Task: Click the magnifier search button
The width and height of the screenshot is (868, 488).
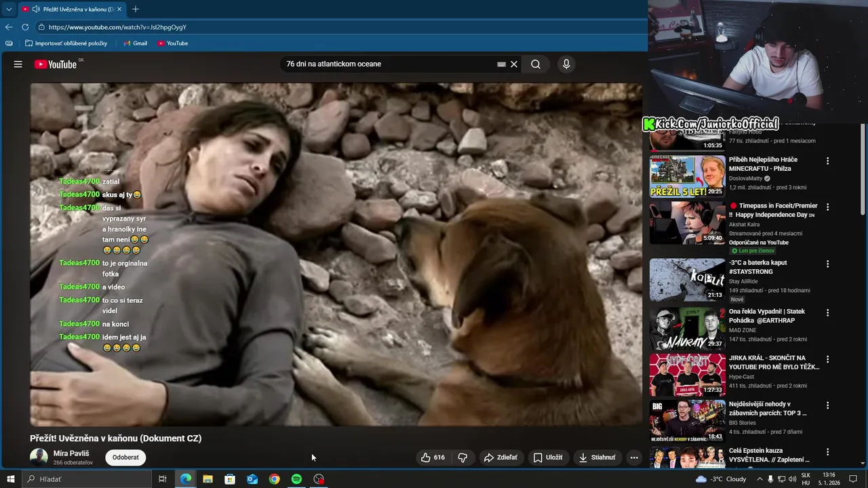Action: click(536, 64)
